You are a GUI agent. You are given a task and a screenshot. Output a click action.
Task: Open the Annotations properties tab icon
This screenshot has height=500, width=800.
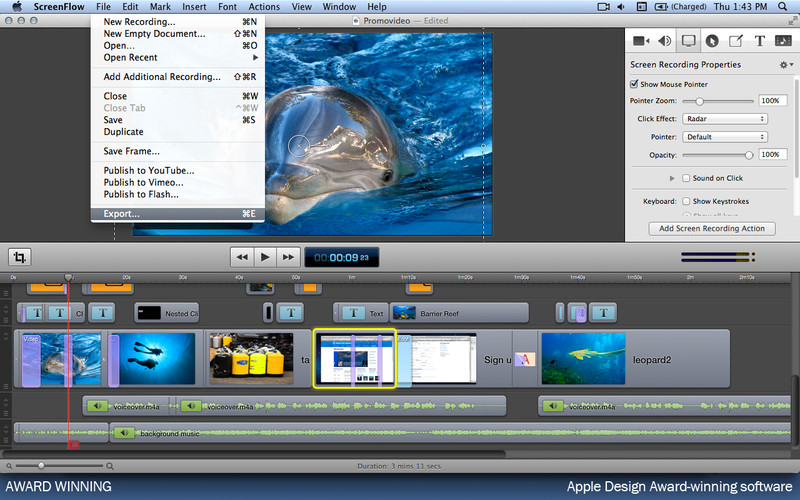tap(736, 41)
